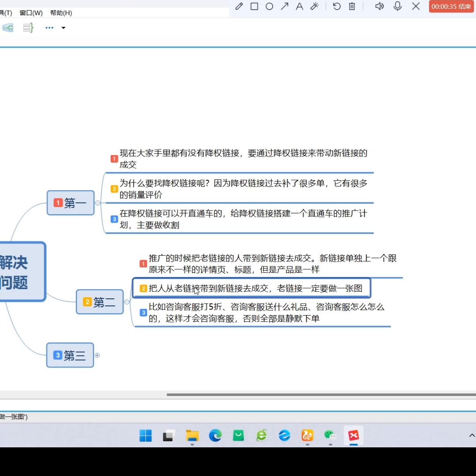This screenshot has width=476, height=476.
Task: Select the central 解决问题 topic
Action: [22, 271]
